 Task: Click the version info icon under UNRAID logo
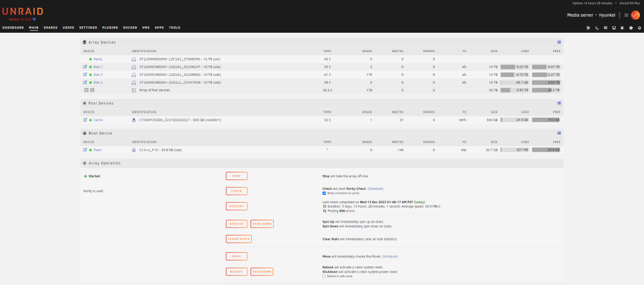click(x=34, y=19)
